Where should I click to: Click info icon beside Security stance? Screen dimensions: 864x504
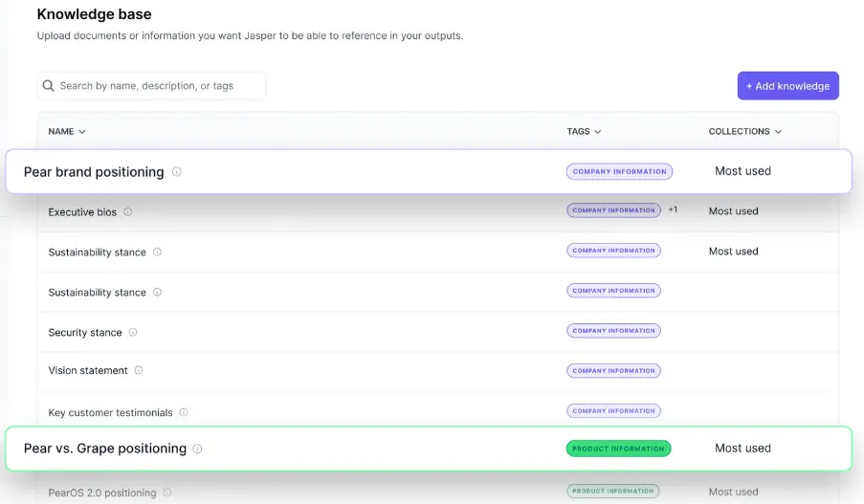[133, 333]
